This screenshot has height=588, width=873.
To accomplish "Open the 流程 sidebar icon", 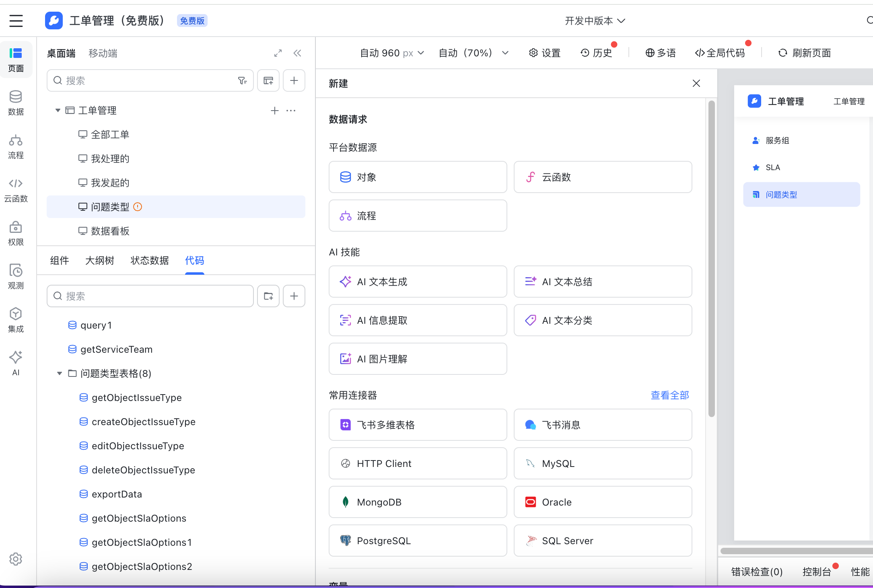I will [x=16, y=146].
